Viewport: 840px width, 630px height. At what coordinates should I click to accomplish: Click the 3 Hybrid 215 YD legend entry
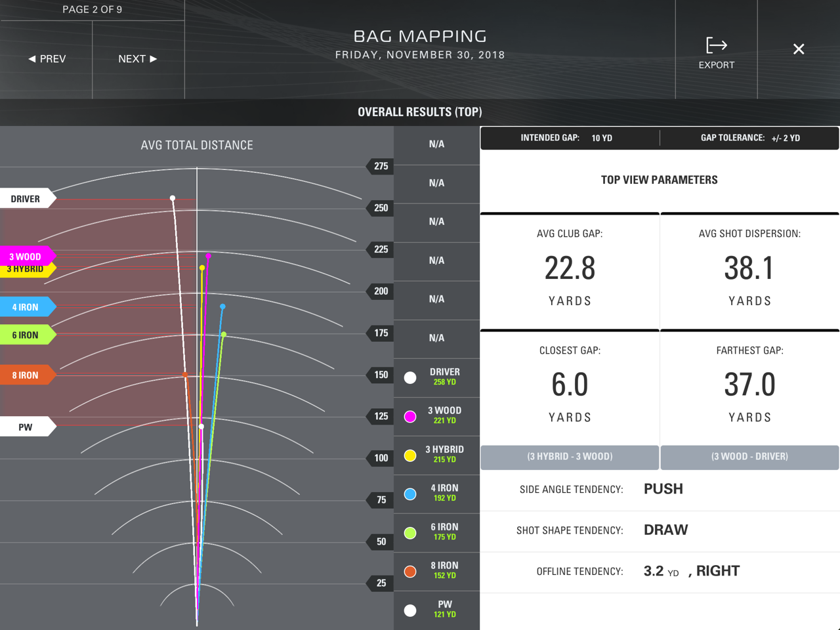[x=437, y=455]
